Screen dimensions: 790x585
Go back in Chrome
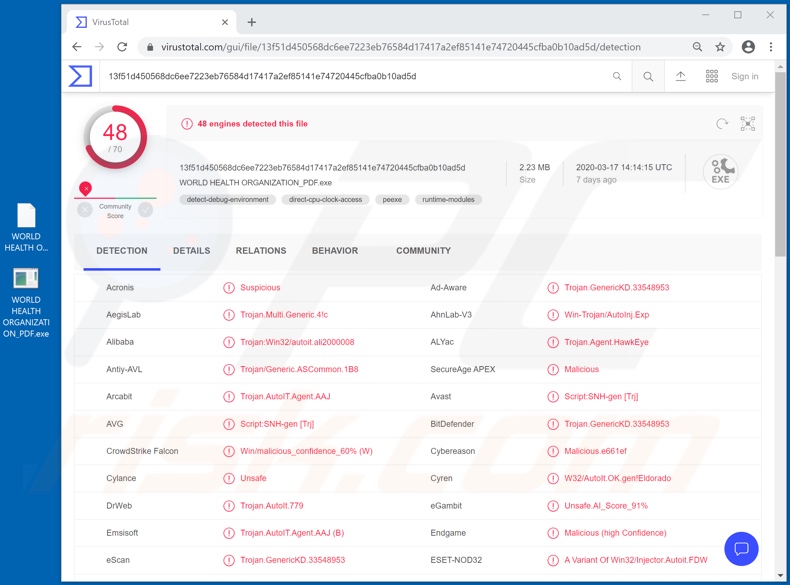[x=77, y=47]
